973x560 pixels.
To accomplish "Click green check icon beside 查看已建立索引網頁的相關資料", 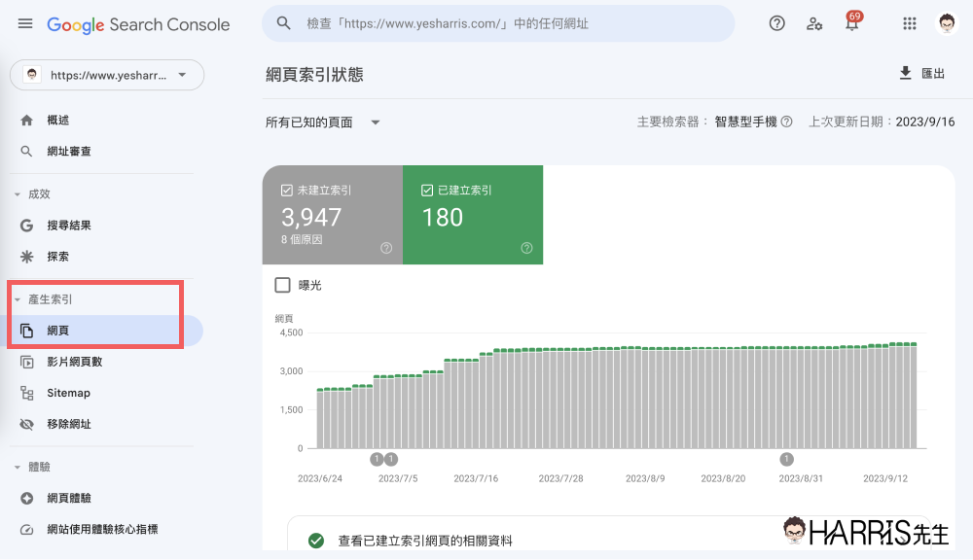I will coord(316,541).
